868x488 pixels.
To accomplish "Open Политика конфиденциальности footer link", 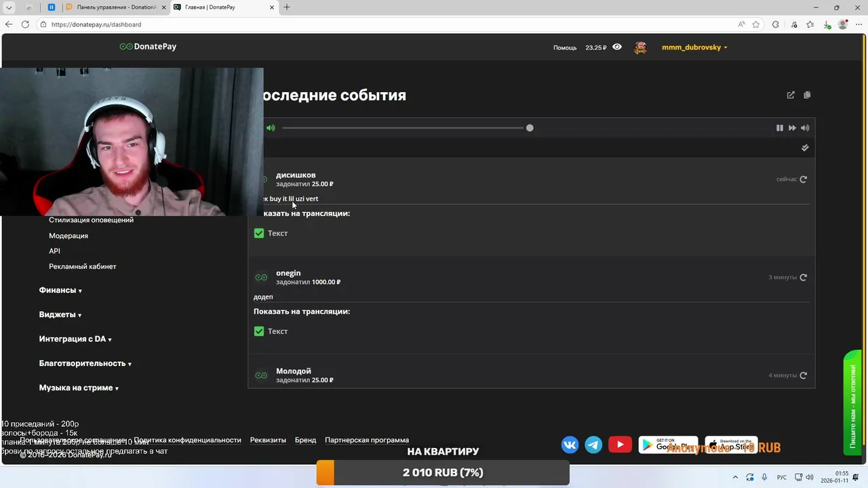I will coord(187,440).
